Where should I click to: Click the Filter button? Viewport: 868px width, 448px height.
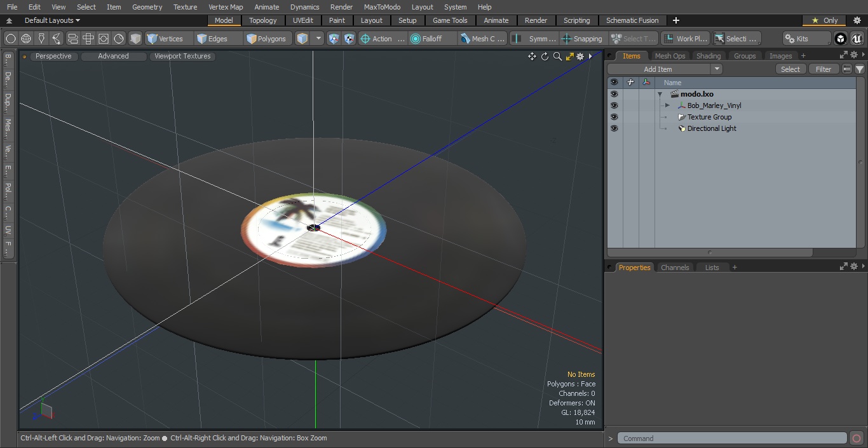pos(824,69)
